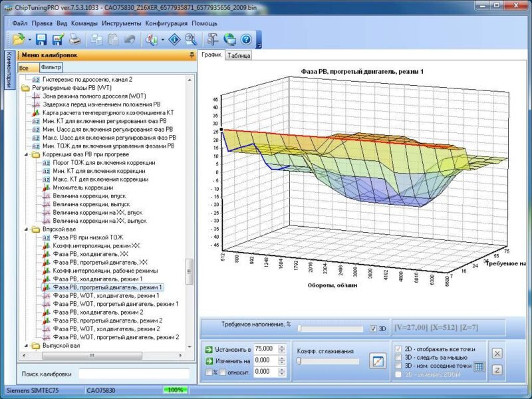Open the tools hammer icon
This screenshot has height=399, width=532.
[213, 39]
